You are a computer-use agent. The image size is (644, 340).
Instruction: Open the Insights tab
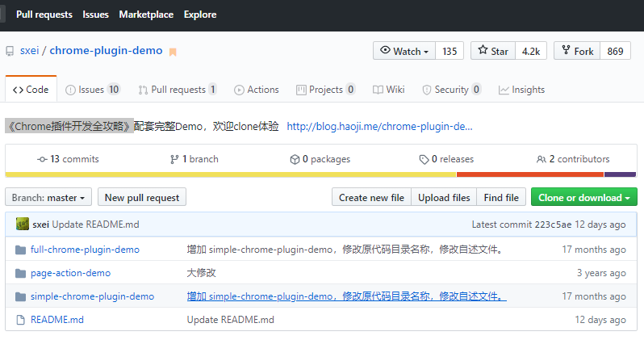click(521, 90)
